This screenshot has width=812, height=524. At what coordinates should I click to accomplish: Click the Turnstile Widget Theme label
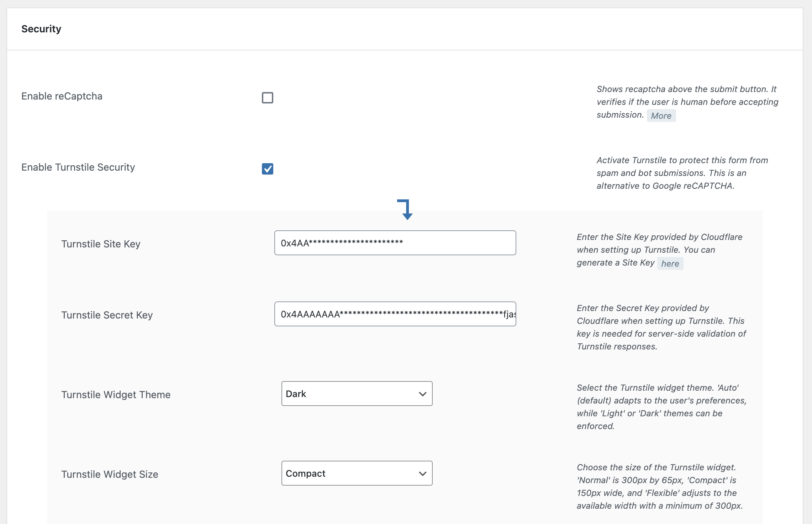coord(116,395)
